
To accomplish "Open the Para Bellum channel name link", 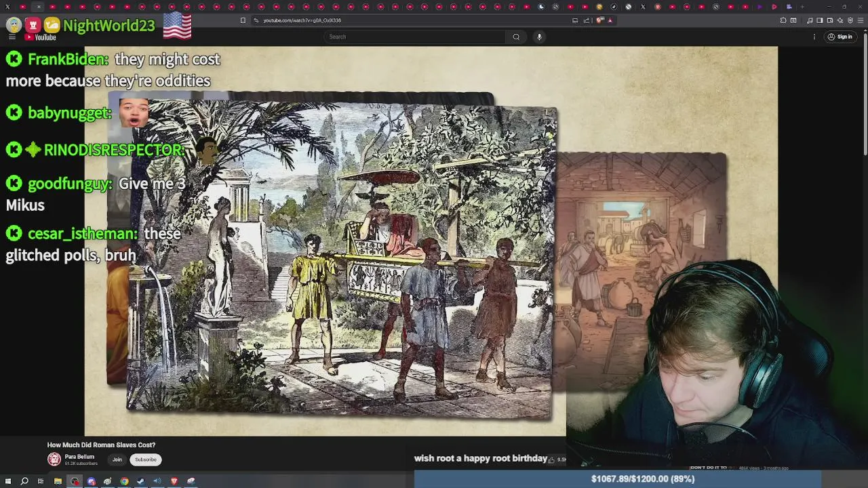I will 79,457.
